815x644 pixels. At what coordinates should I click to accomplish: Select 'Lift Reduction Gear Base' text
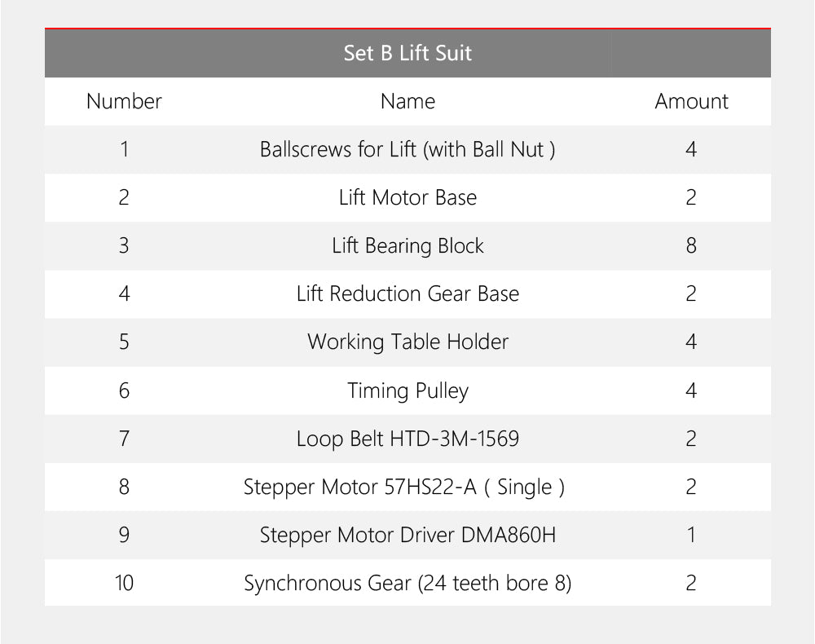(407, 294)
